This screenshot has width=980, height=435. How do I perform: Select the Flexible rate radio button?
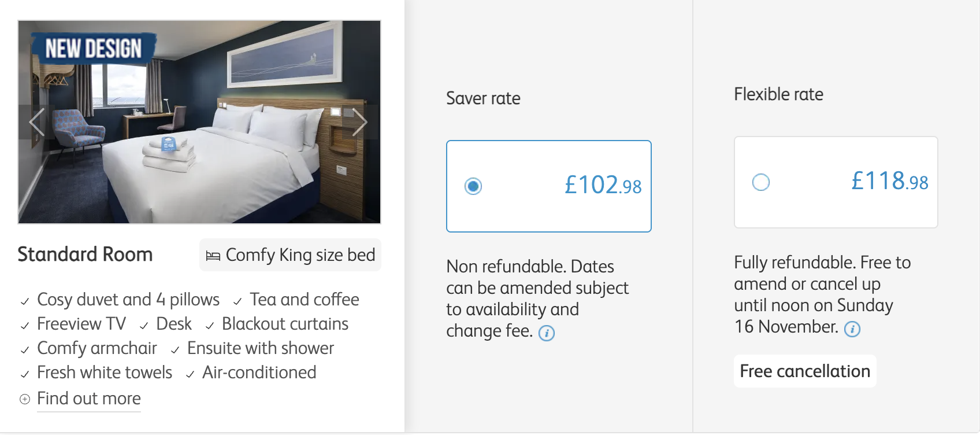click(x=760, y=182)
